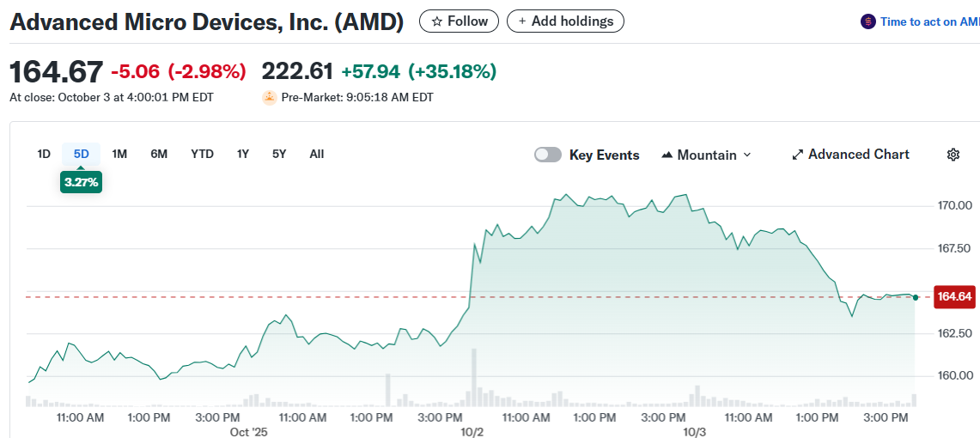This screenshot has width=980, height=438.
Task: Expand the Mountain chart style dropdown chevron
Action: tap(746, 155)
